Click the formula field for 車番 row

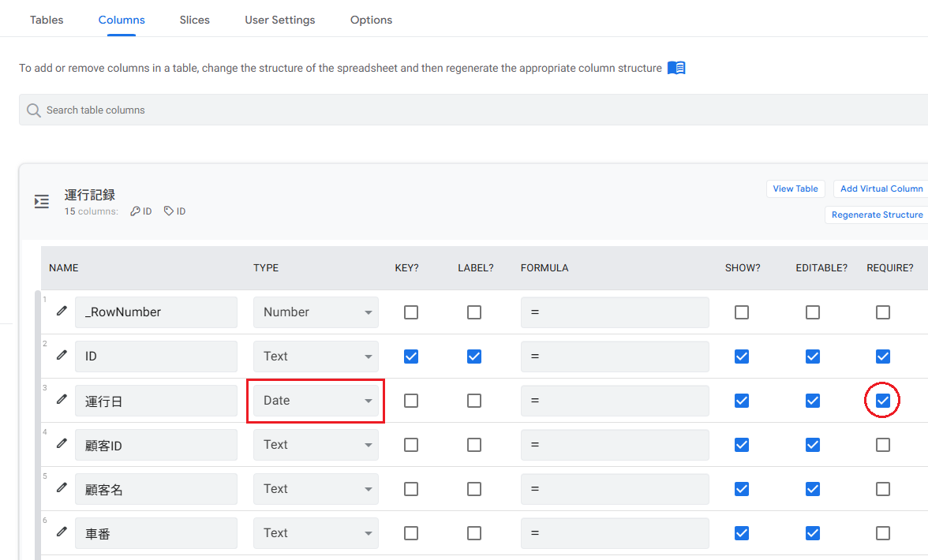pos(615,533)
